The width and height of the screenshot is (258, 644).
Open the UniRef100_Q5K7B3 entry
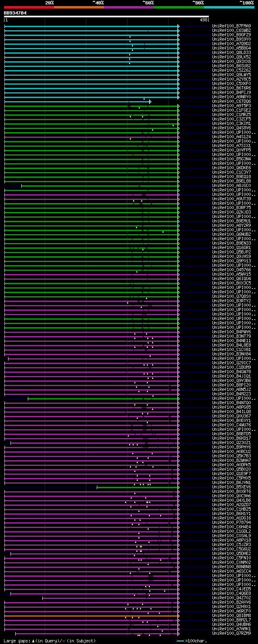(231, 456)
